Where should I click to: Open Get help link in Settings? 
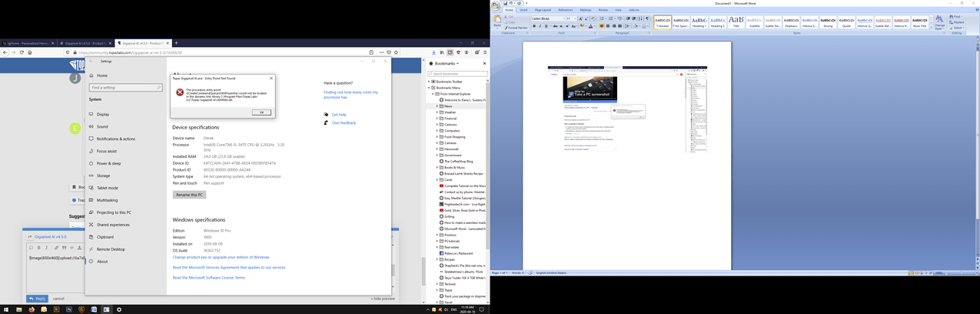pyautogui.click(x=339, y=115)
